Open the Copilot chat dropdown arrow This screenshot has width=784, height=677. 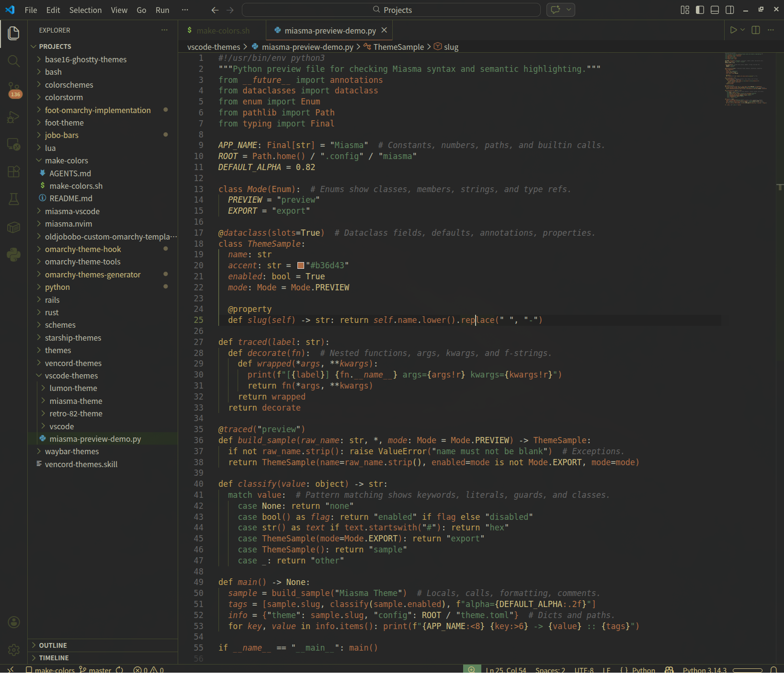pos(568,10)
